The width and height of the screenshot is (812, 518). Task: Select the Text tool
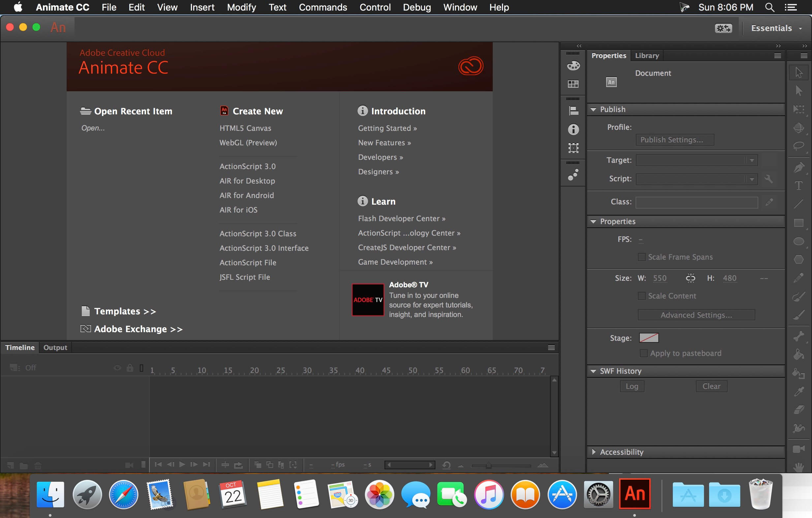tap(798, 186)
